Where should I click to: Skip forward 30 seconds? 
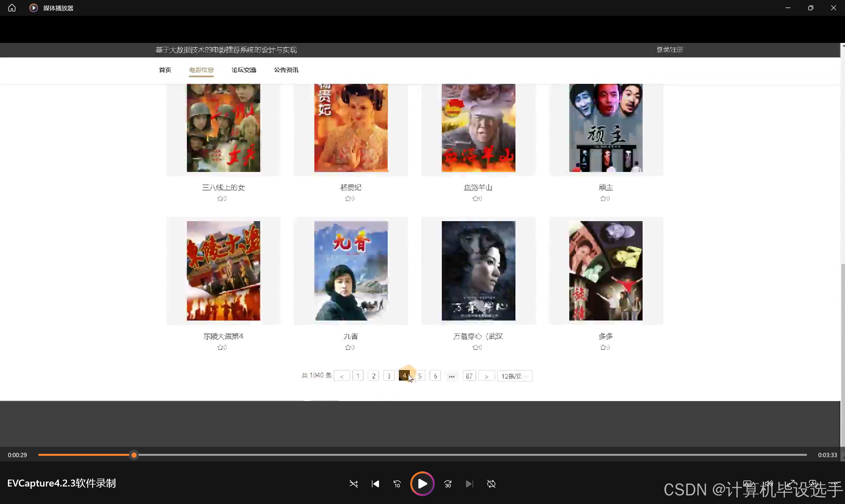point(448,484)
